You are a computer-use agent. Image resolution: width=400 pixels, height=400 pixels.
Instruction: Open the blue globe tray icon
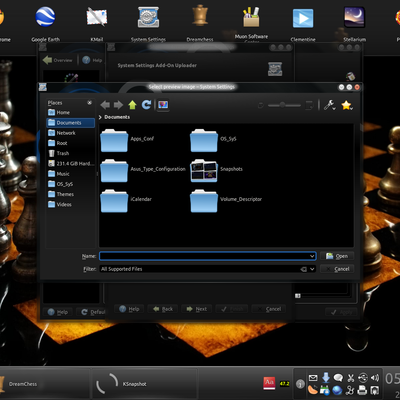(337, 390)
